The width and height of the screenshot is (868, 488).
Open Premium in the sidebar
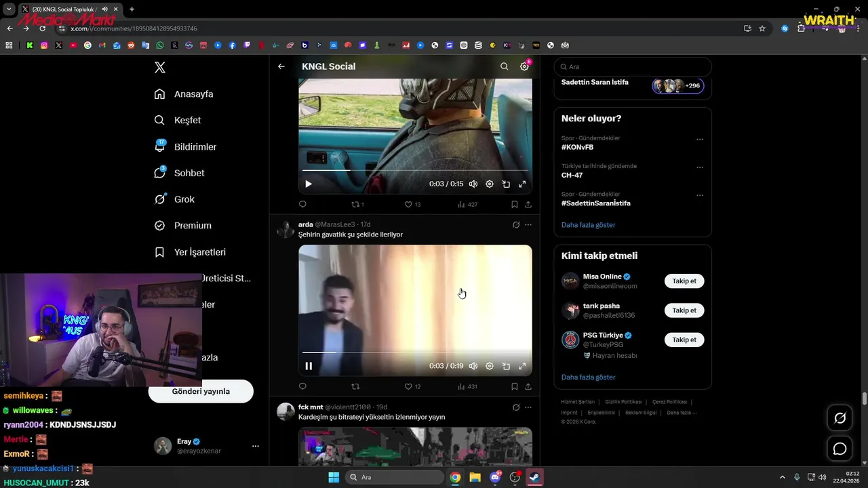[183, 226]
